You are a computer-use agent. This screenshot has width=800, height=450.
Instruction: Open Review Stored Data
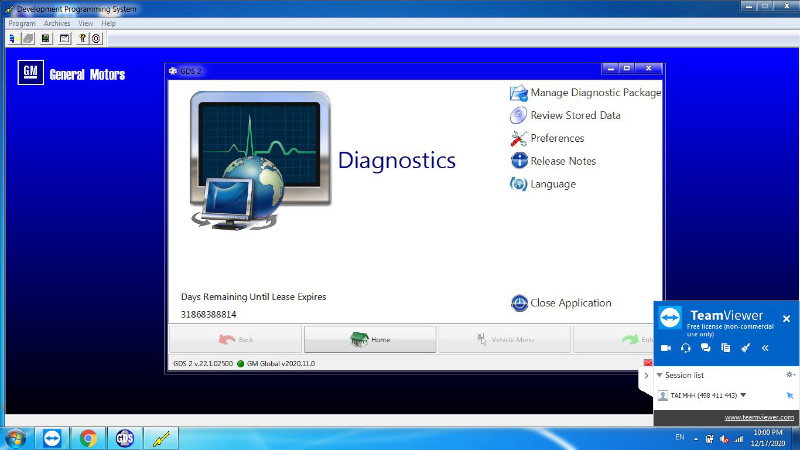click(575, 115)
